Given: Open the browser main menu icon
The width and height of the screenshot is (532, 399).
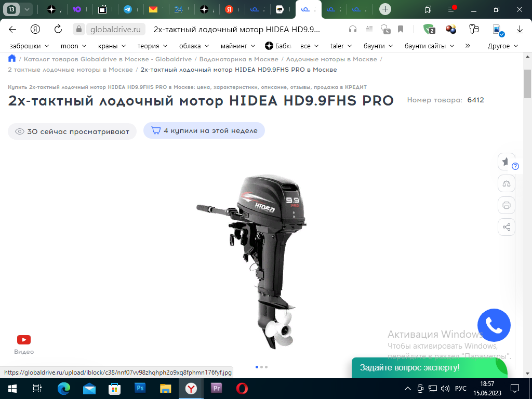Looking at the screenshot, I should pyautogui.click(x=451, y=9).
